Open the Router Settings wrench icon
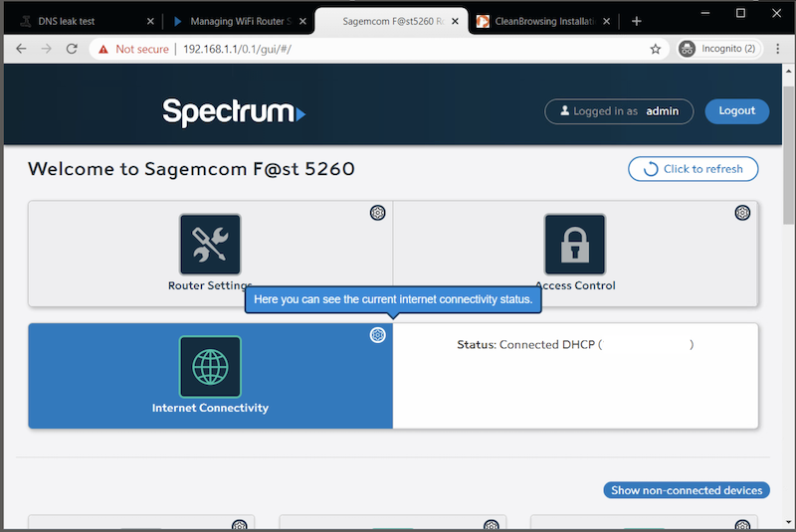 point(210,245)
